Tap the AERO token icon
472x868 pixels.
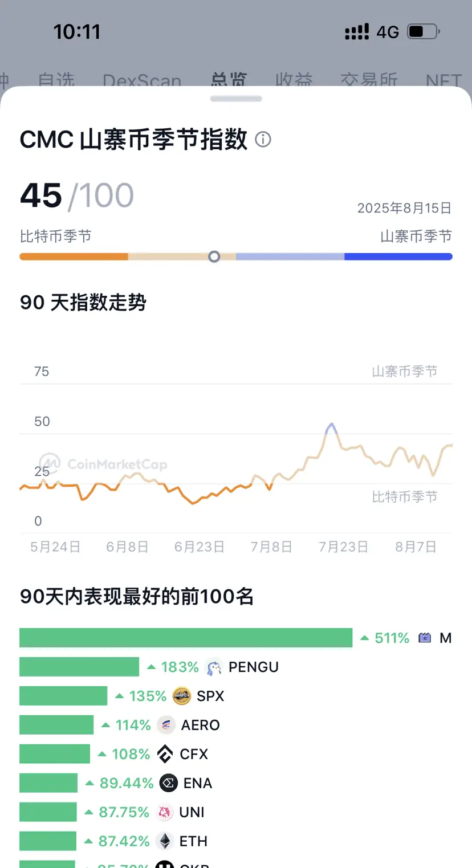165,725
